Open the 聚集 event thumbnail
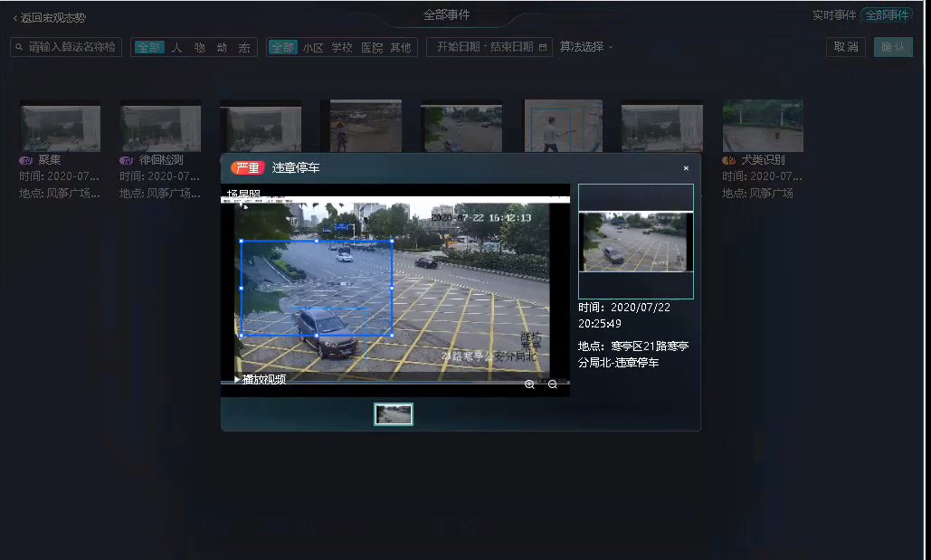The width and height of the screenshot is (931, 560). pos(60,128)
